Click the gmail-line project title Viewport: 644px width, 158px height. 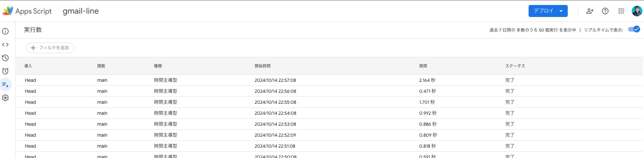click(x=81, y=11)
